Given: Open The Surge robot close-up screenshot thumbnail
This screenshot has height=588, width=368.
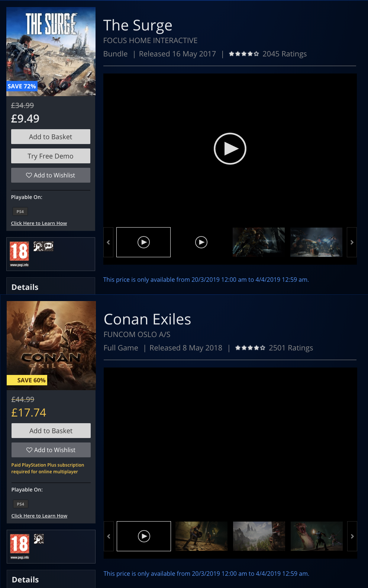Looking at the screenshot, I should pos(259,242).
